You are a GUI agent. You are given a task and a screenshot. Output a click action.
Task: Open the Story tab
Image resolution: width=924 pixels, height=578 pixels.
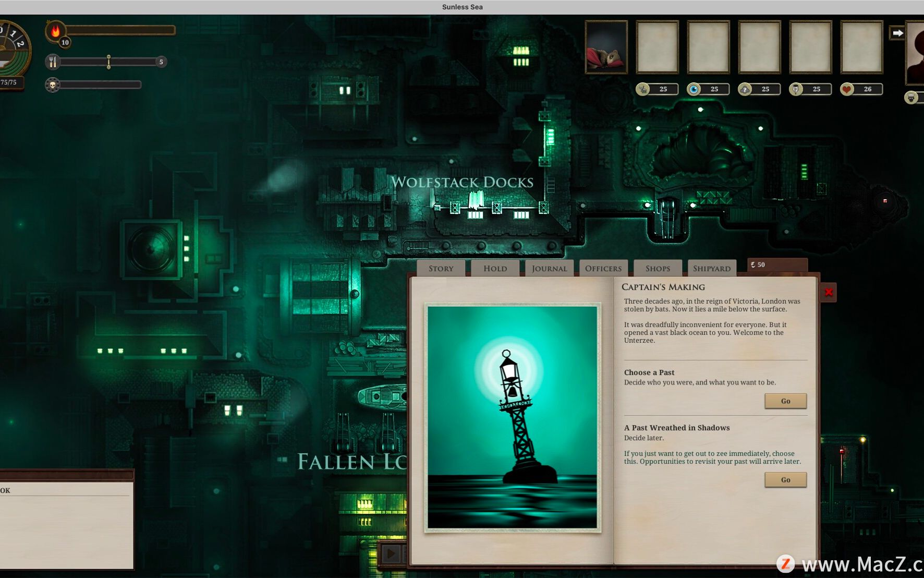441,268
